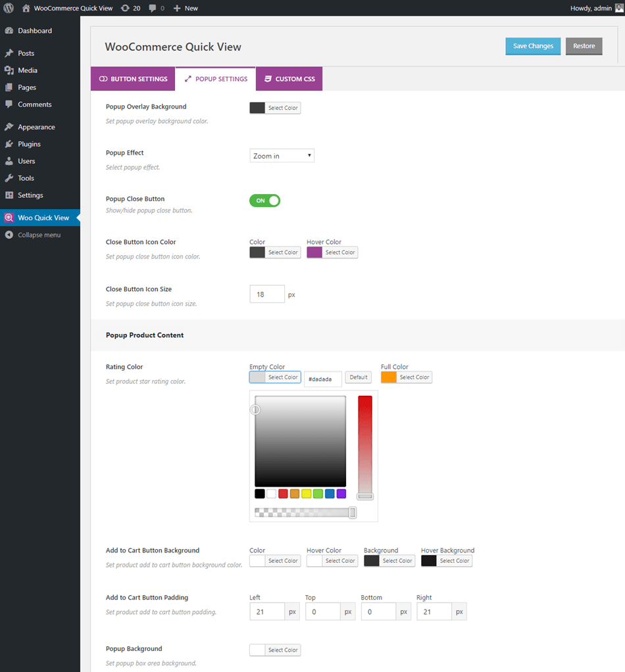Click the Media icon in sidebar

point(9,70)
